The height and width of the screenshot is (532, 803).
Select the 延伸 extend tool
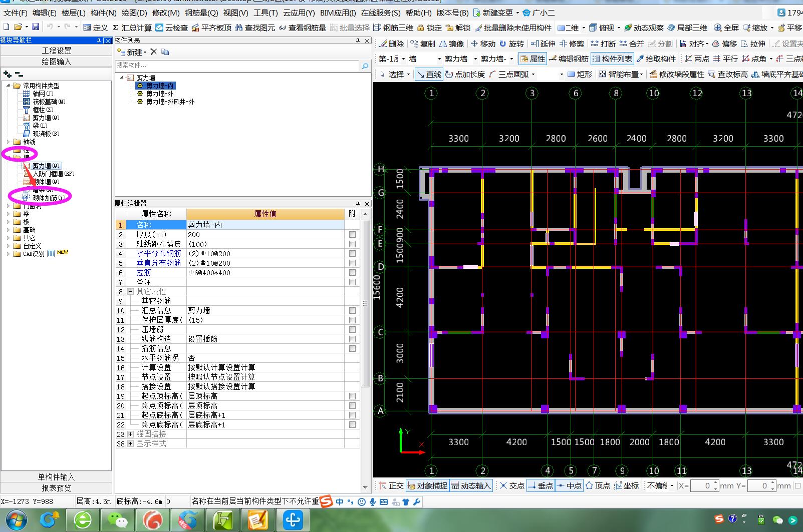click(543, 44)
